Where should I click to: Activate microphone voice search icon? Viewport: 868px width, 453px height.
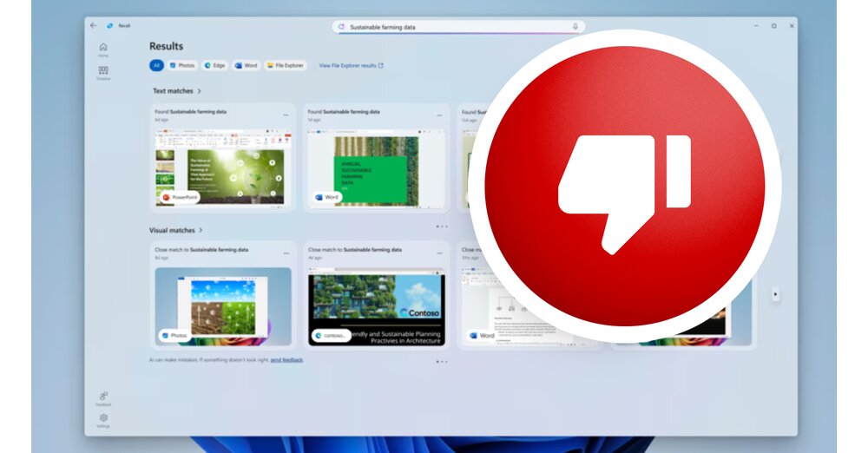click(x=575, y=27)
